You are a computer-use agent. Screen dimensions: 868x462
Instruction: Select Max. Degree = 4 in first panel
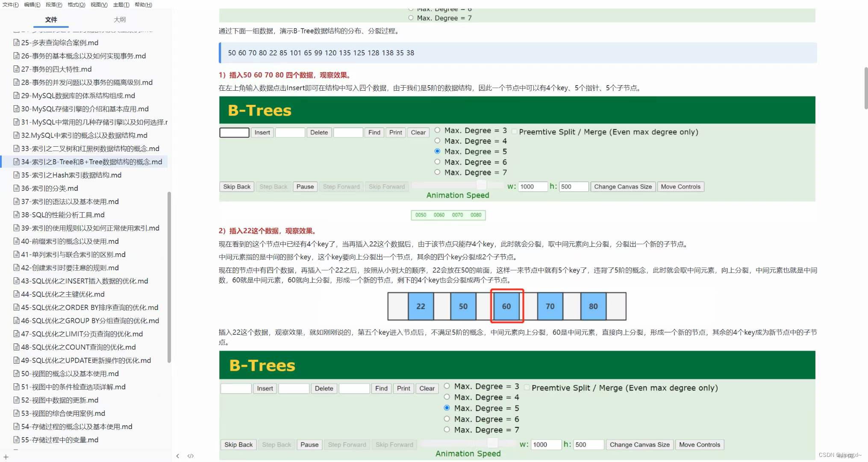pyautogui.click(x=437, y=141)
